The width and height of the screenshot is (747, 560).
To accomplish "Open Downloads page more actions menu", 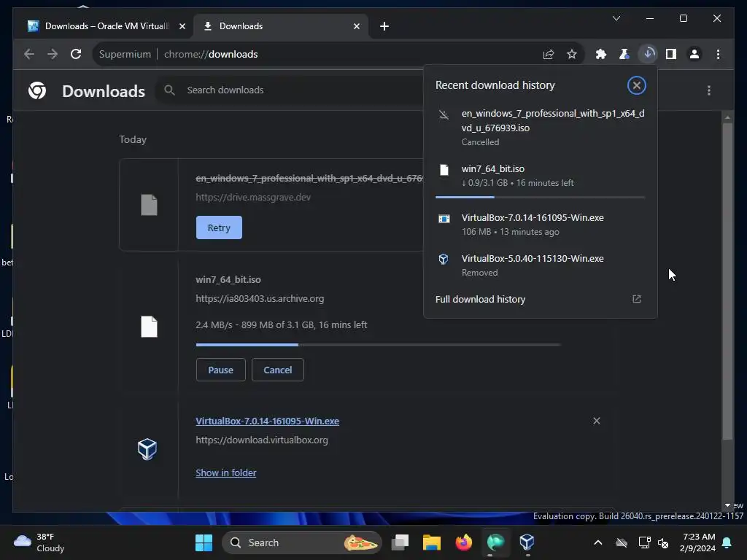I will (x=709, y=90).
